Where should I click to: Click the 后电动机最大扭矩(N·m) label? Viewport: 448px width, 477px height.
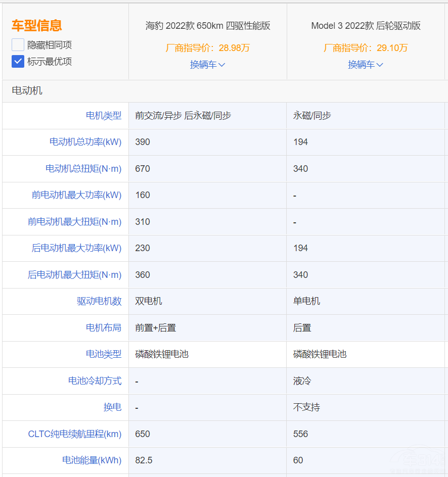[75, 275]
